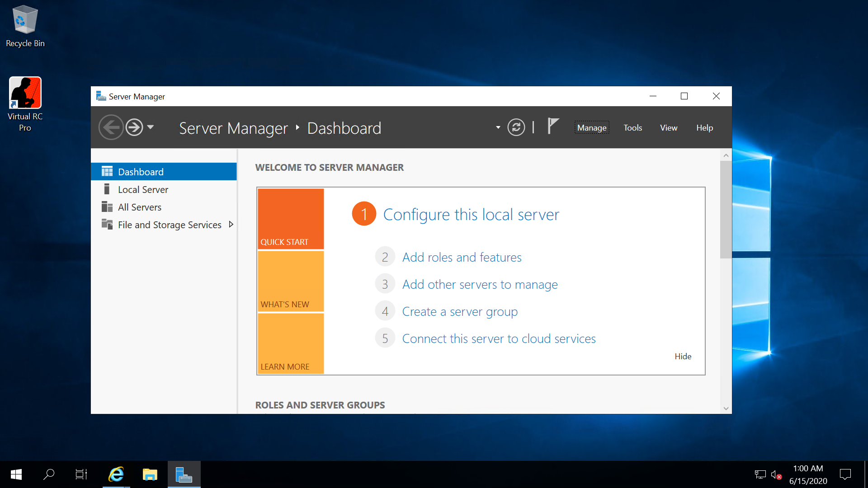The image size is (868, 488).
Task: Click the step 5 circle
Action: tap(385, 338)
